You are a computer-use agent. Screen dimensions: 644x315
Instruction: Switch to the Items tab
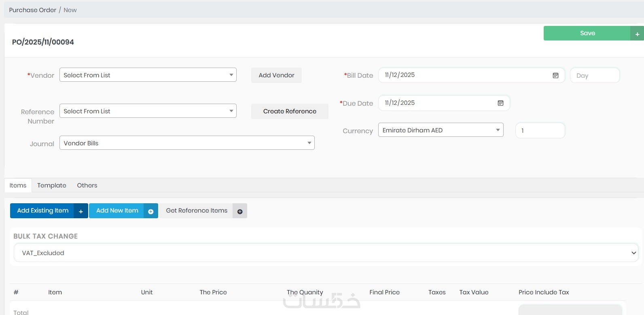18,185
